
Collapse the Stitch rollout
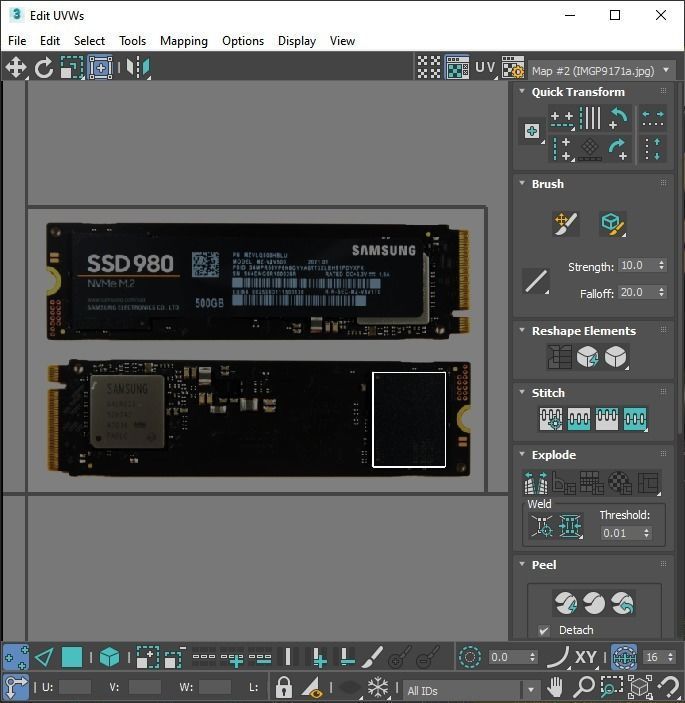click(522, 392)
